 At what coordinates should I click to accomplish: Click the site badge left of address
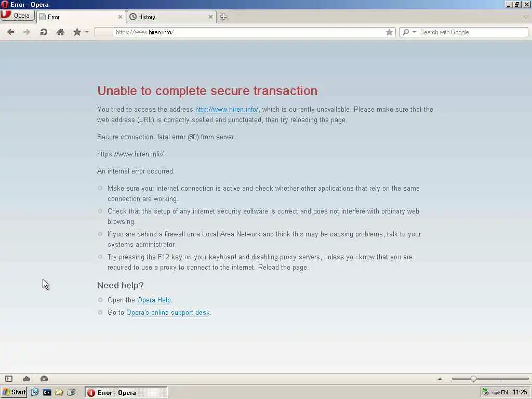tap(104, 32)
